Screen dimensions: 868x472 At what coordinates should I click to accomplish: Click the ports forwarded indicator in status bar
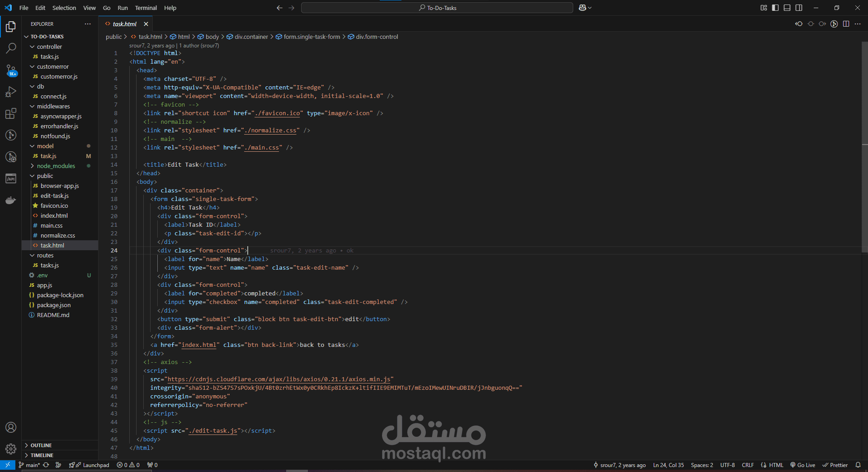152,465
